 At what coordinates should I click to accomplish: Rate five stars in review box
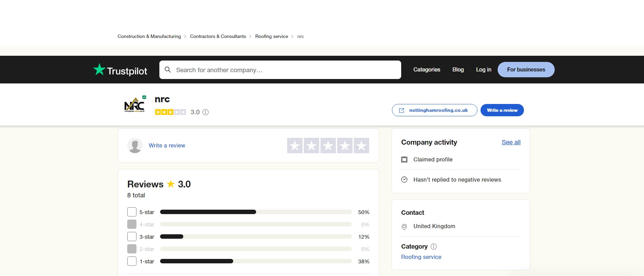tap(361, 145)
